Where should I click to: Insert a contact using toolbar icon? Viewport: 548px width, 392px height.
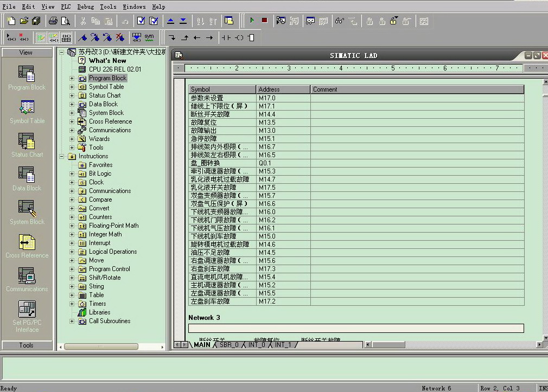pos(226,37)
